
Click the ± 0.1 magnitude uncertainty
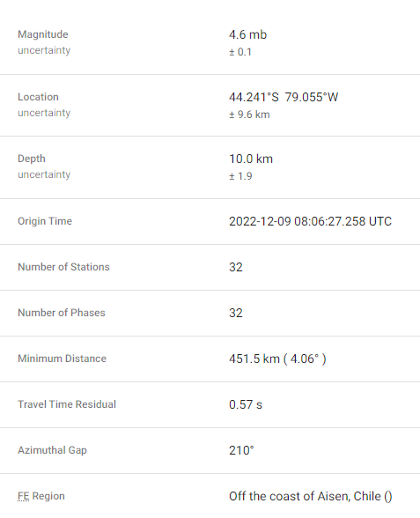[x=240, y=52]
